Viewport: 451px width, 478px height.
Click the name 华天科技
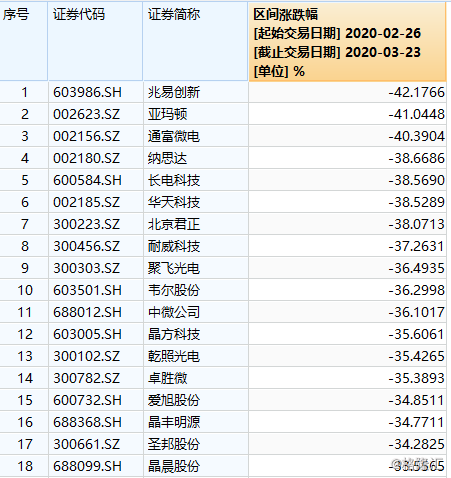pyautogui.click(x=174, y=202)
